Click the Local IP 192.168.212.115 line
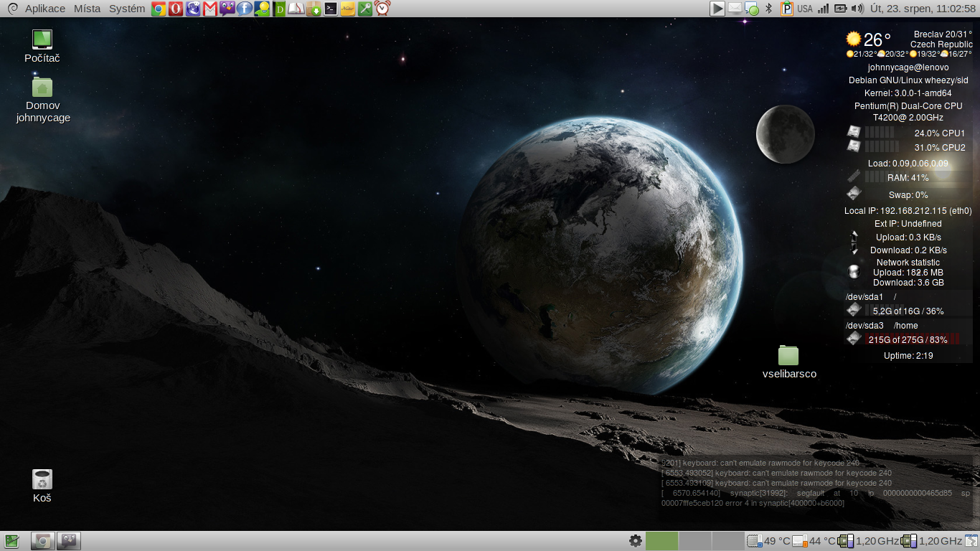 (908, 211)
